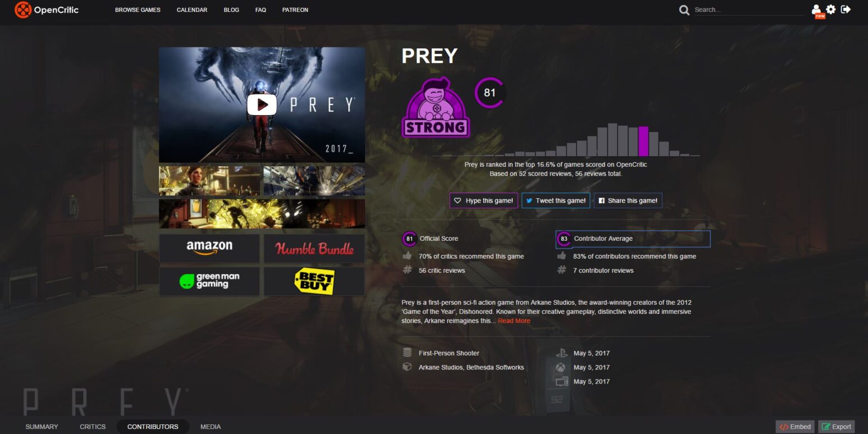Screen dimensions: 868x434
Task: Click hash icon beside 56 critic reviews
Action: [408, 270]
